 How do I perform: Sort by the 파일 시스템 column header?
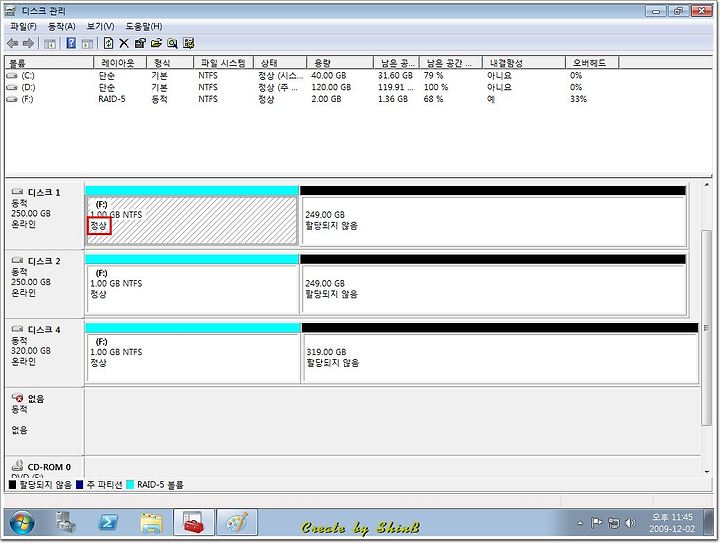tap(223, 63)
